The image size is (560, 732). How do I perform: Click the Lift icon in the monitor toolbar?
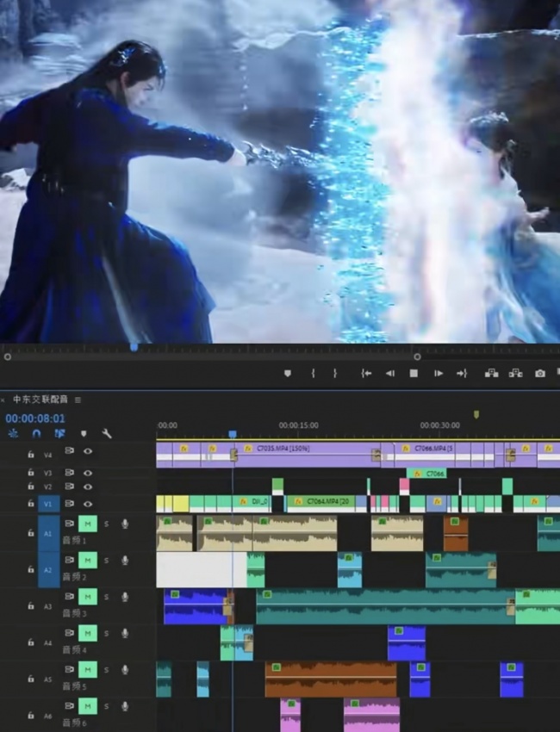(x=491, y=374)
